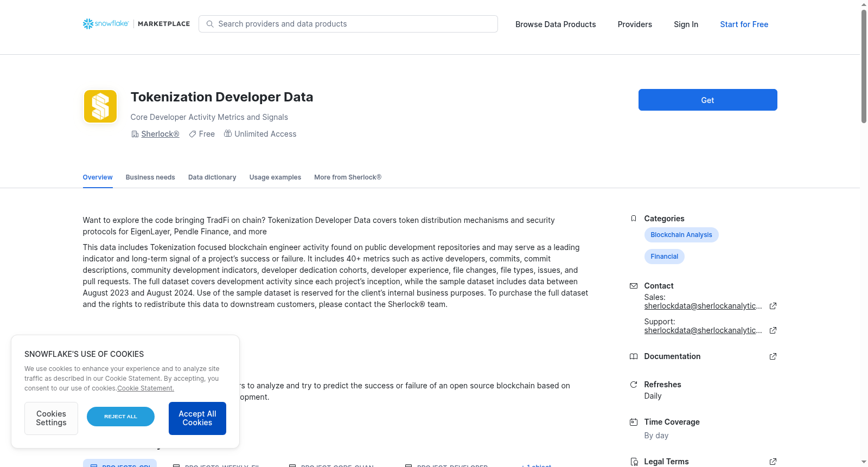Viewport: 868px width, 467px height.
Task: Click the Sherlock® provider link
Action: click(160, 134)
